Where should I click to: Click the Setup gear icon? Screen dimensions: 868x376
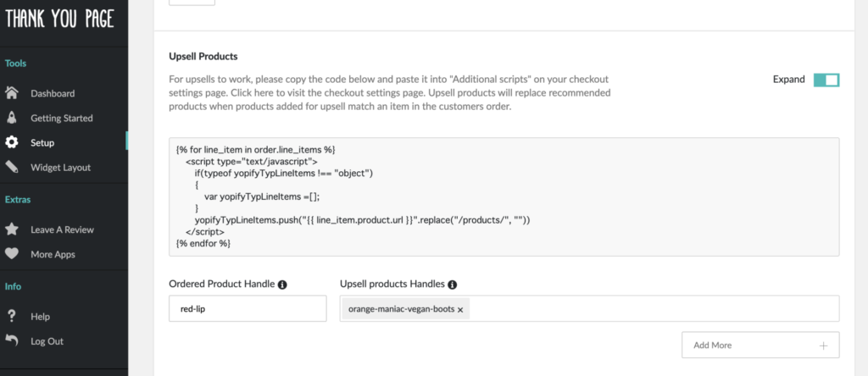[12, 142]
